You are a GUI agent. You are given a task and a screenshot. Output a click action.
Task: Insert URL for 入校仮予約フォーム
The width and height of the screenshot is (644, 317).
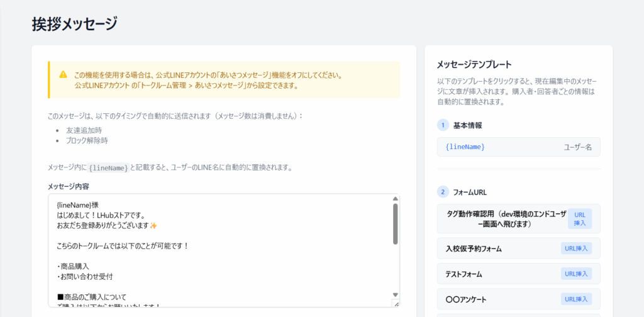[x=576, y=248]
